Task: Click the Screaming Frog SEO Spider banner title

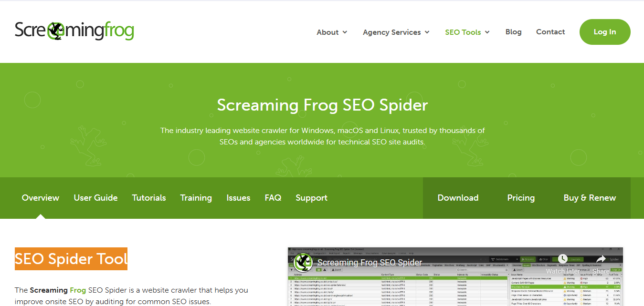Action: (x=322, y=105)
